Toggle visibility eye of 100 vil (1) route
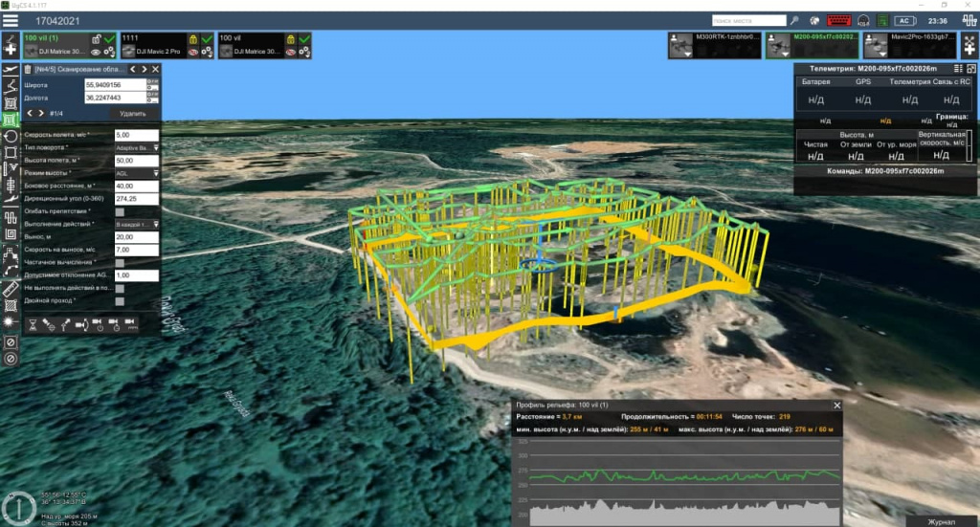Viewport: 980px width, 527px height. click(x=97, y=51)
